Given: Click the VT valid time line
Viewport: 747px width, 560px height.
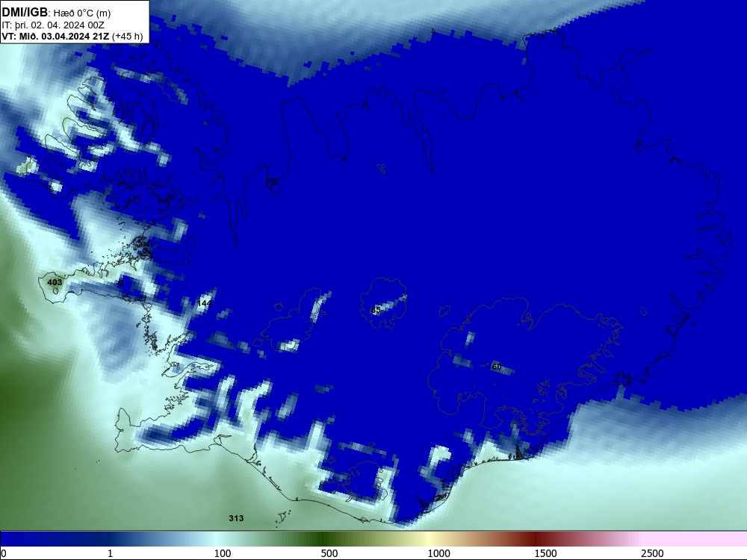Looking at the screenshot, I should 72,36.
